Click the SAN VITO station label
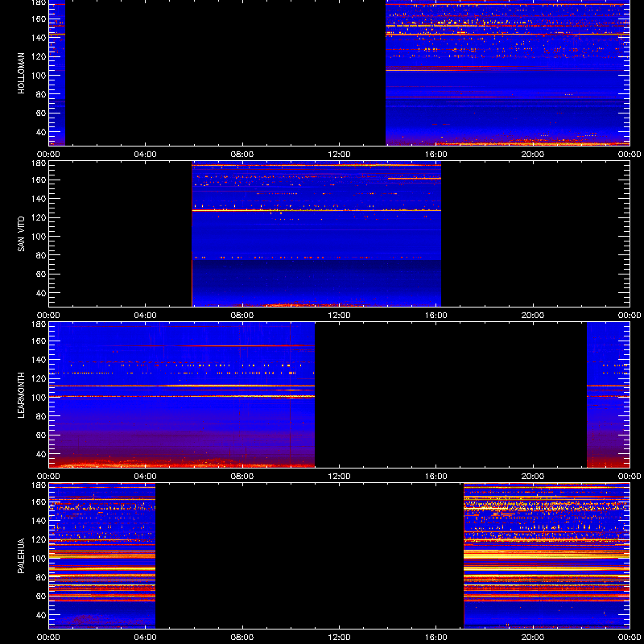Viewport: 644px width, 644px height. 21,234
